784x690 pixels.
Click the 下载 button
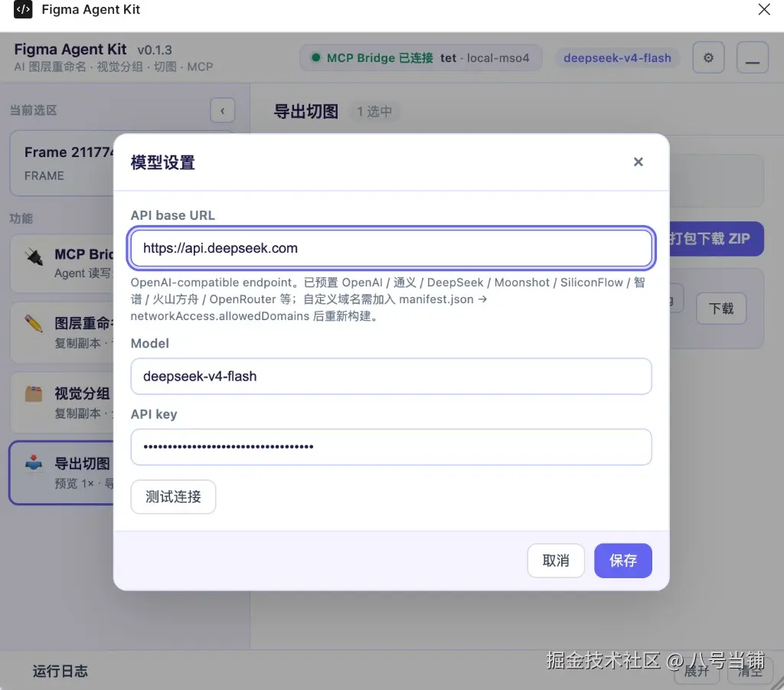pyautogui.click(x=721, y=309)
